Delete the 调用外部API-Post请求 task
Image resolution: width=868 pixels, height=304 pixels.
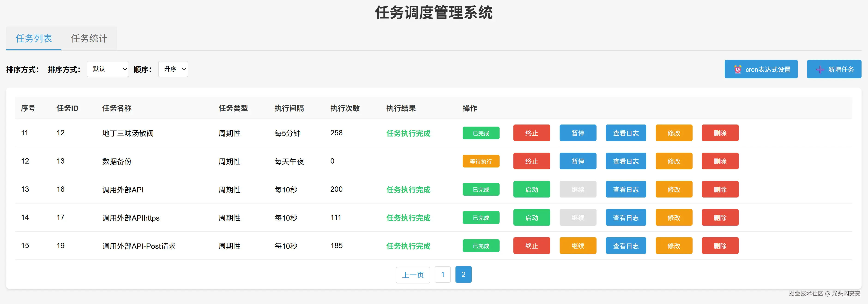[x=720, y=246]
